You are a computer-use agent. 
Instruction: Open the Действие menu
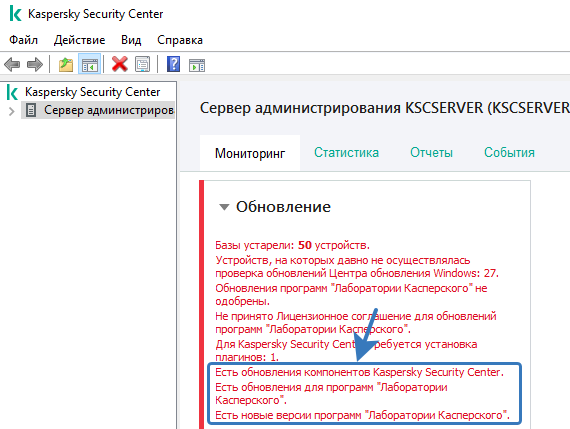click(80, 40)
